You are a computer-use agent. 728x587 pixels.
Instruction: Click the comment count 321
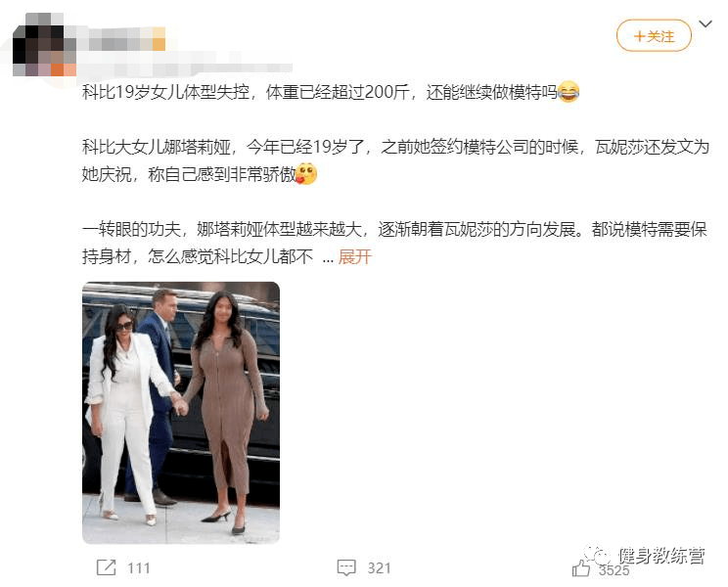tap(379, 568)
